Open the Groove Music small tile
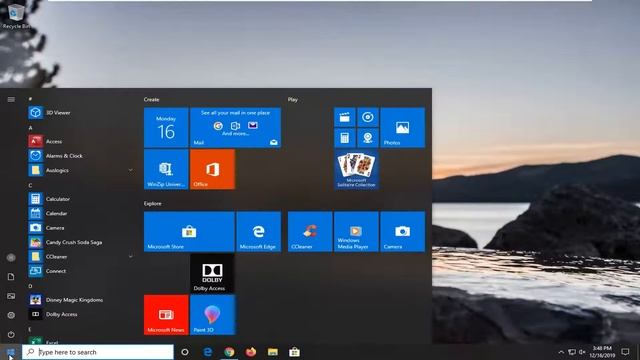The height and width of the screenshot is (360, 640). [368, 118]
